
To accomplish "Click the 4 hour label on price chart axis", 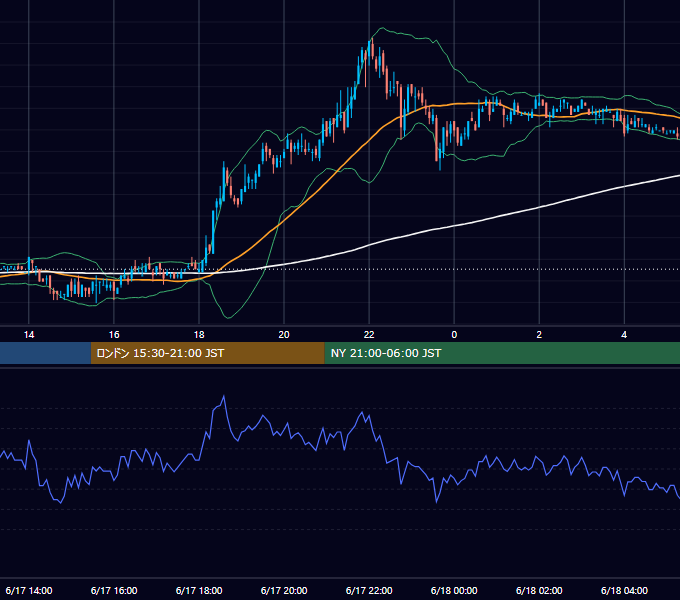I will click(624, 335).
